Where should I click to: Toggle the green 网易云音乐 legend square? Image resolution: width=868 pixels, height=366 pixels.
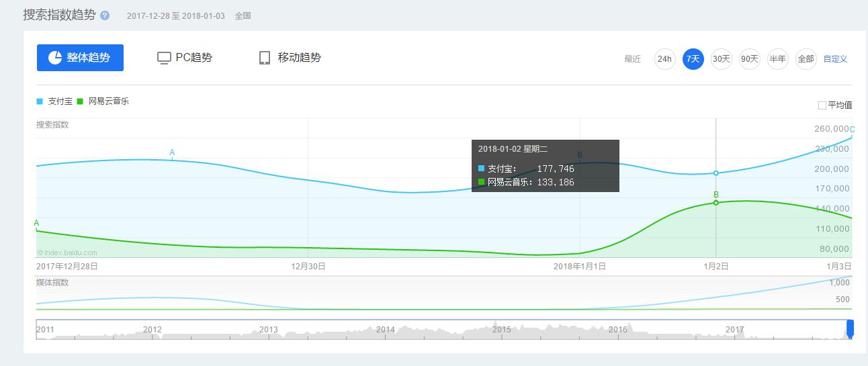point(80,101)
